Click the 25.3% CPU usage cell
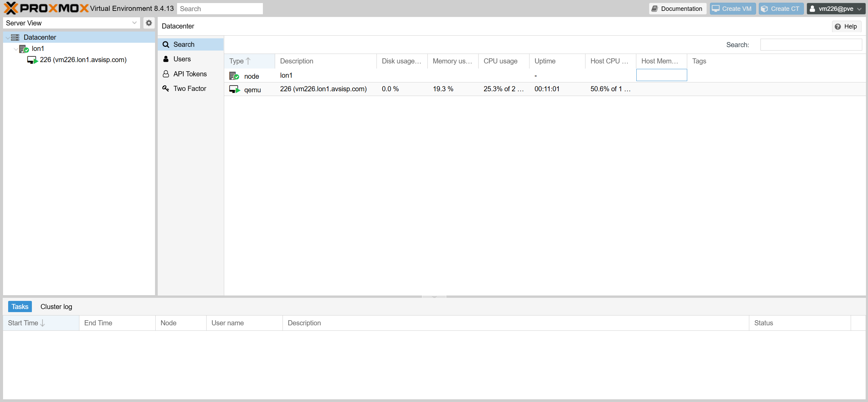 tap(504, 89)
